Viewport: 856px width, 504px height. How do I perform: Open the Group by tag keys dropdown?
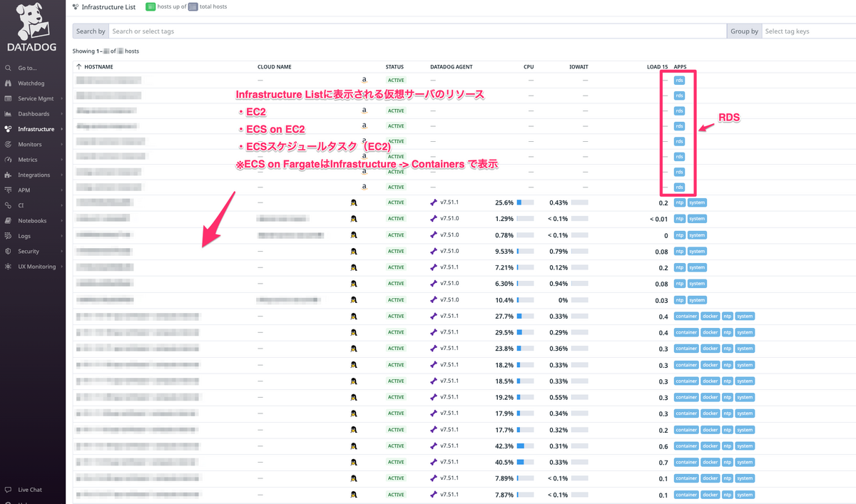click(x=808, y=31)
